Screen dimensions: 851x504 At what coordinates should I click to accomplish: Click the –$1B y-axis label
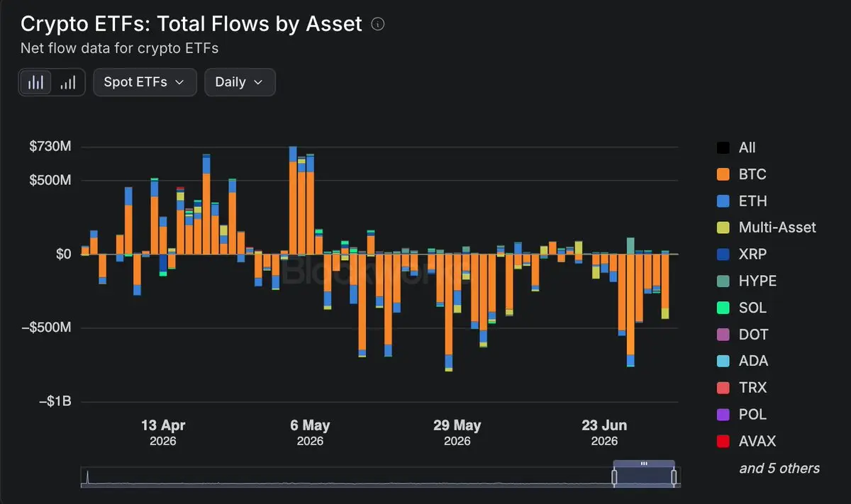(x=54, y=402)
